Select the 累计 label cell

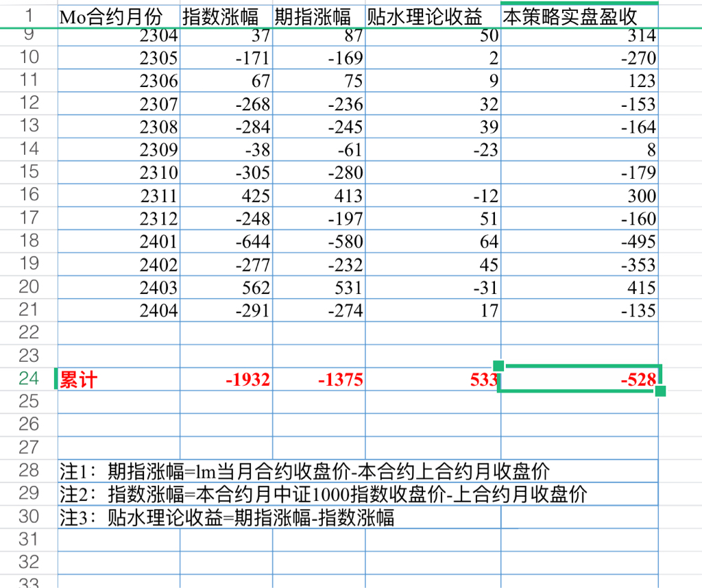click(x=119, y=379)
